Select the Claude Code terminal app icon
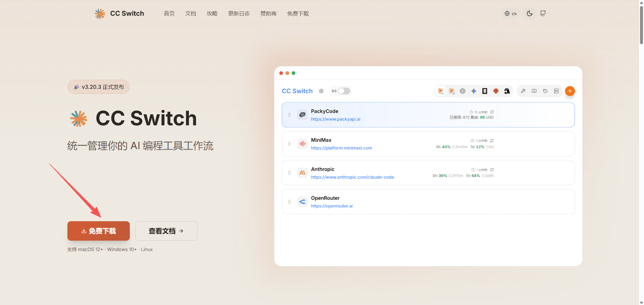 click(x=440, y=91)
